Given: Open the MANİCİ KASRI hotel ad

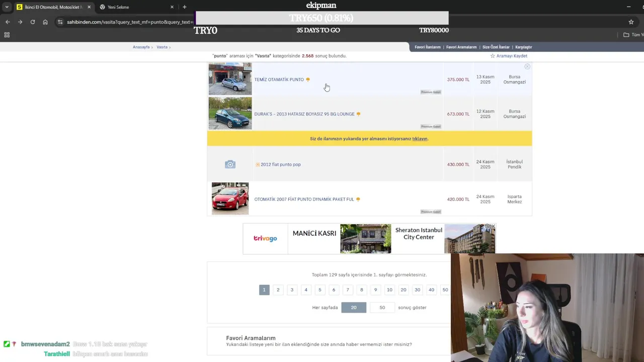Looking at the screenshot, I should 314,233.
